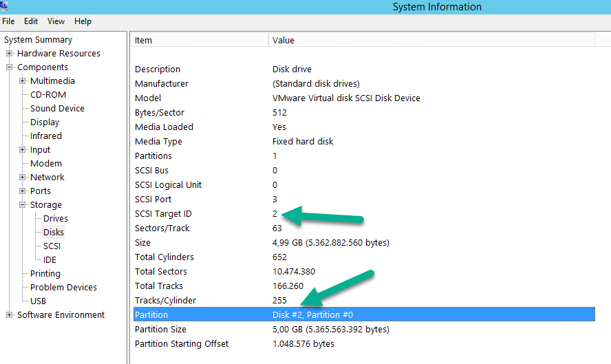Screen dimensions: 611x364
Task: Open the View menu
Action: tap(56, 21)
